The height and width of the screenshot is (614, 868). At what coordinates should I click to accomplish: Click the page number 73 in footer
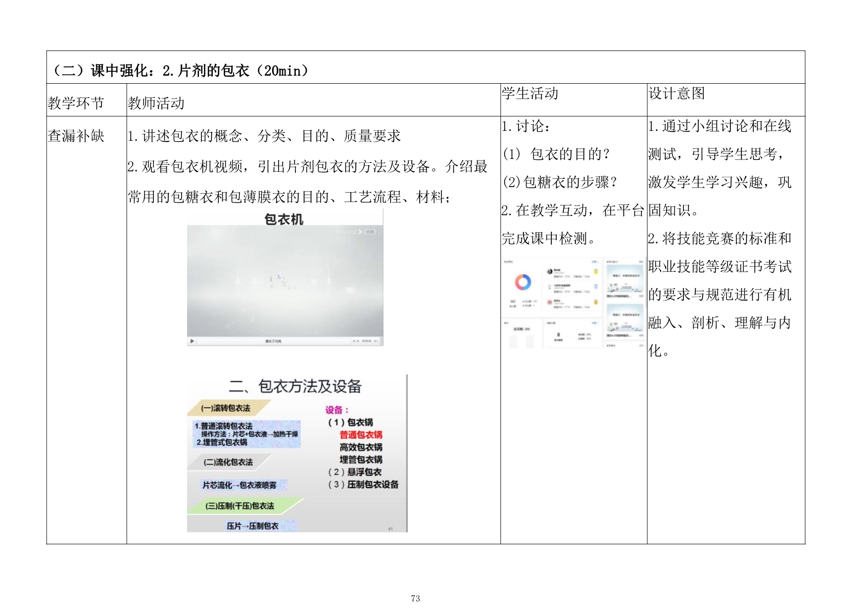(415, 599)
